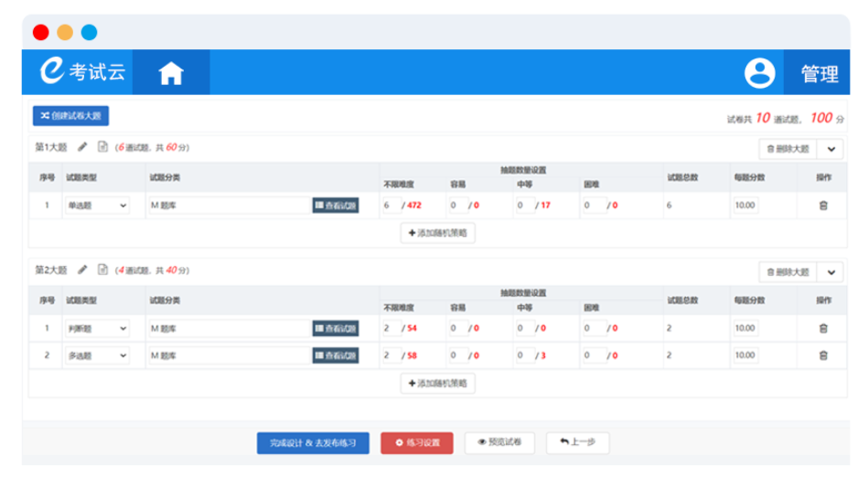The height and width of the screenshot is (499, 868).
Task: Delete the 判断题 row with trash icon
Action: (x=823, y=328)
